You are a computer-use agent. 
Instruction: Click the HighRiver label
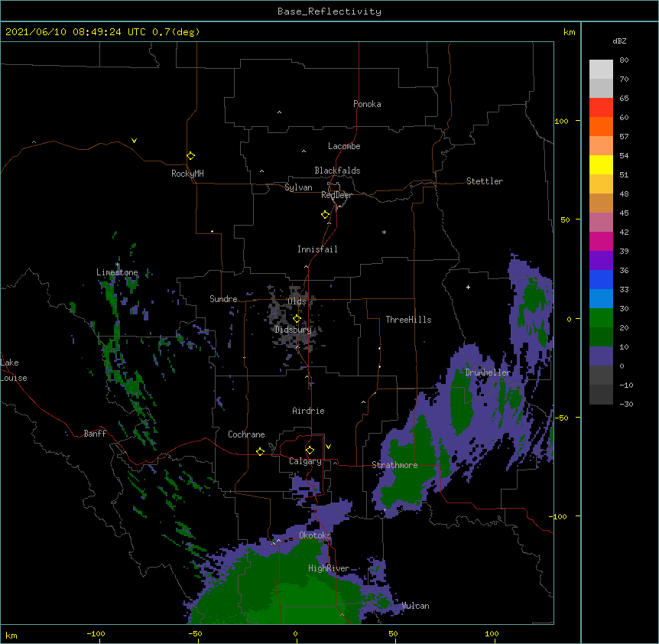click(x=329, y=568)
